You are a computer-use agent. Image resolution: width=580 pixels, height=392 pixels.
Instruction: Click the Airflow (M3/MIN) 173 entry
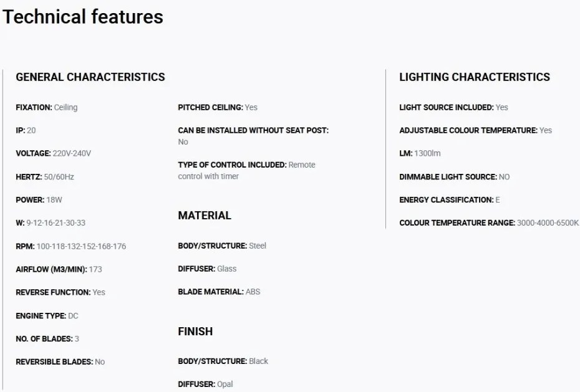pos(59,269)
